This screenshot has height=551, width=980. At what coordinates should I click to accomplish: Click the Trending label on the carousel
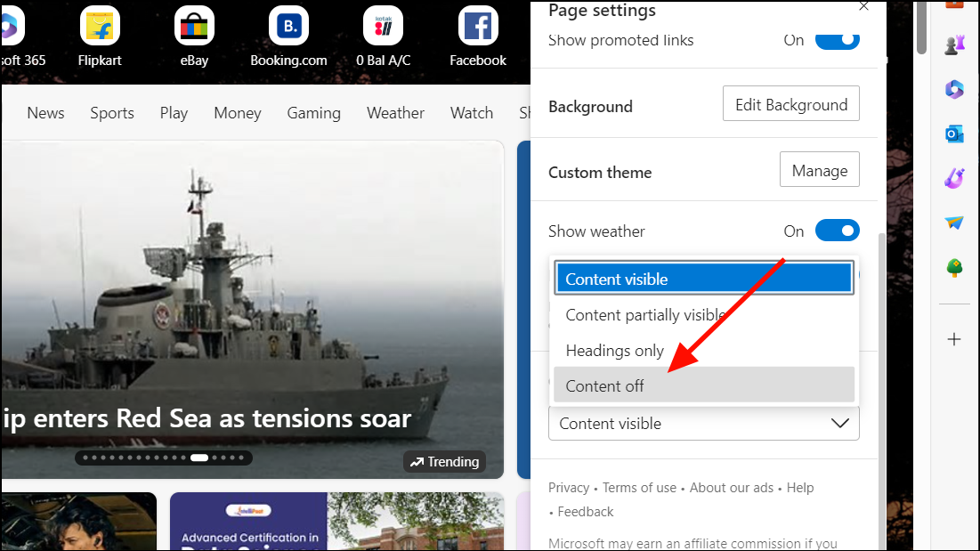(444, 461)
